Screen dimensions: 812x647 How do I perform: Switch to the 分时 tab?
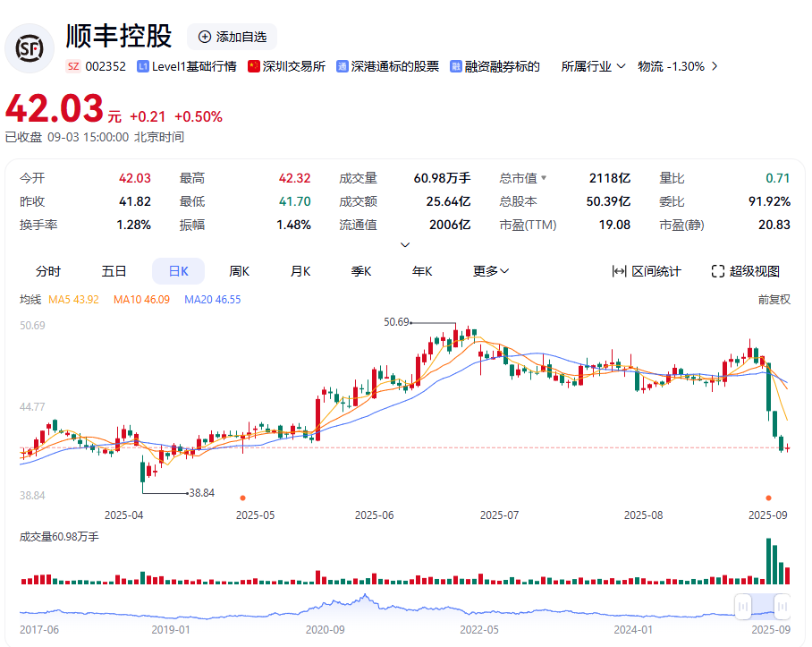pos(48,271)
